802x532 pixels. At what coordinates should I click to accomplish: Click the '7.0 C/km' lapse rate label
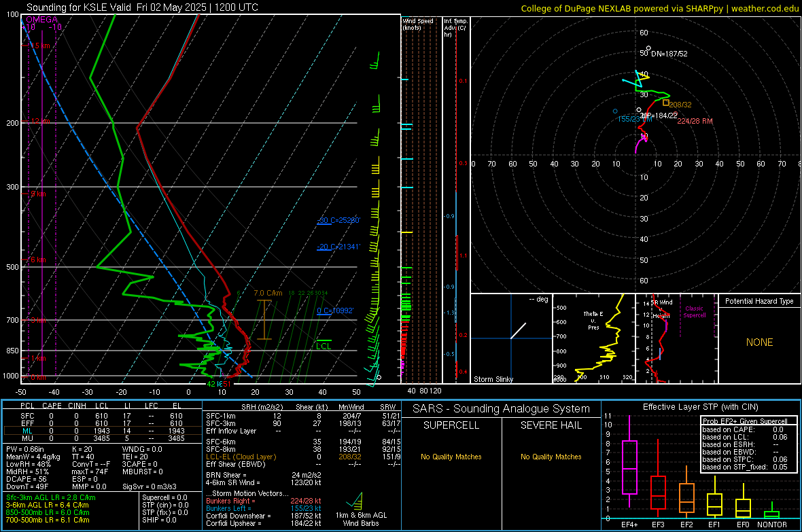pos(268,293)
